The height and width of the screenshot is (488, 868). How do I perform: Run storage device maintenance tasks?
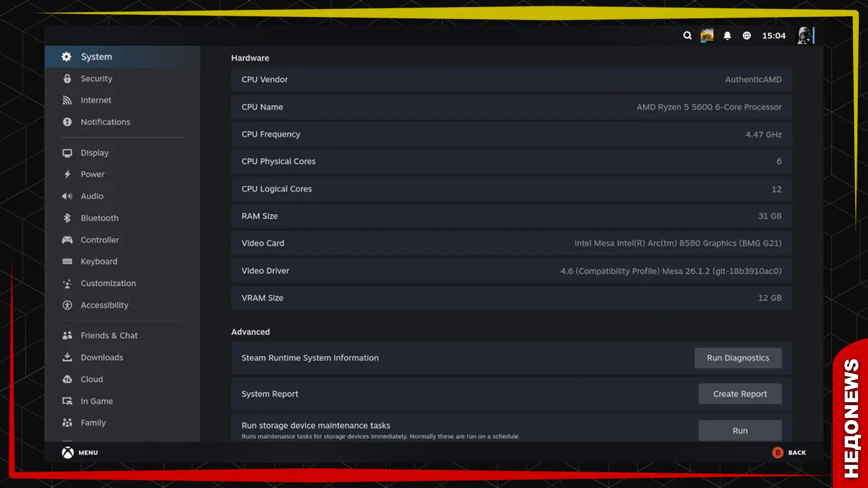click(740, 431)
